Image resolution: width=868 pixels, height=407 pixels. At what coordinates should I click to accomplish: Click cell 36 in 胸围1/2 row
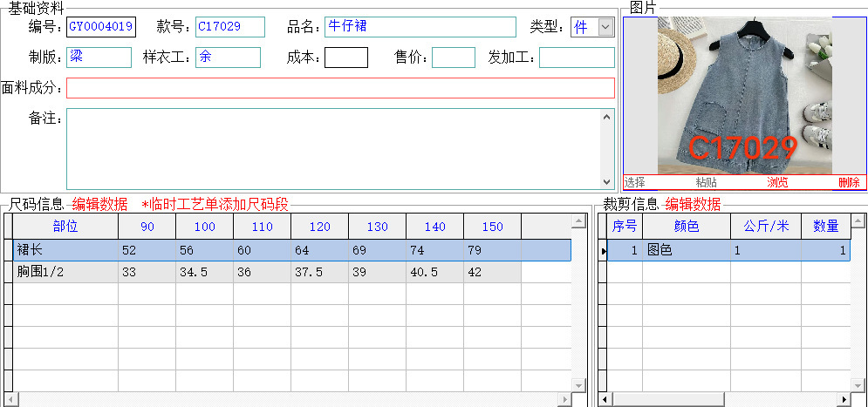pos(263,272)
